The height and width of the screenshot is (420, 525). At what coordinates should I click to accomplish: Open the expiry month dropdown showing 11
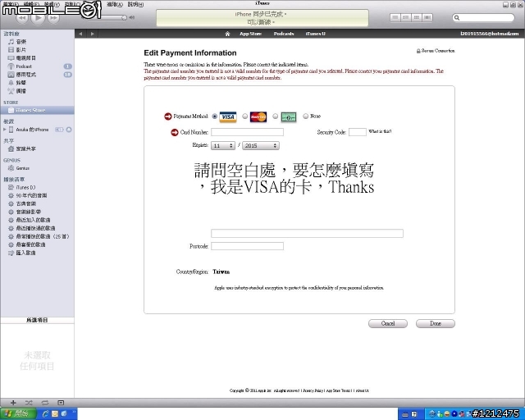point(222,146)
